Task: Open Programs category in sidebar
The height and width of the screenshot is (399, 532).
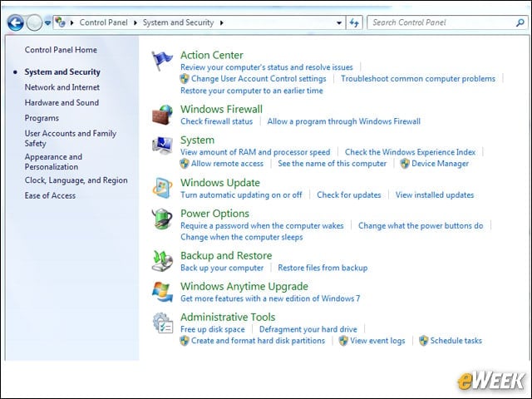Action: 42,118
